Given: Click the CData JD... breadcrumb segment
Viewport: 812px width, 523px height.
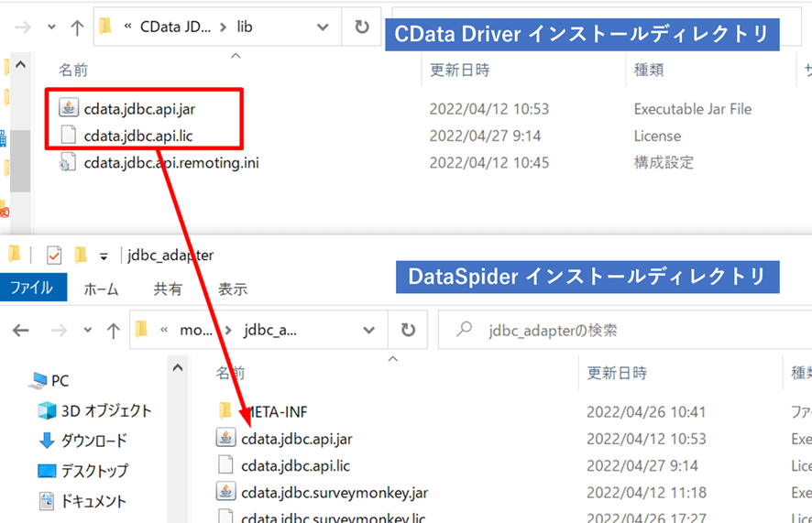Looking at the screenshot, I should click(175, 27).
